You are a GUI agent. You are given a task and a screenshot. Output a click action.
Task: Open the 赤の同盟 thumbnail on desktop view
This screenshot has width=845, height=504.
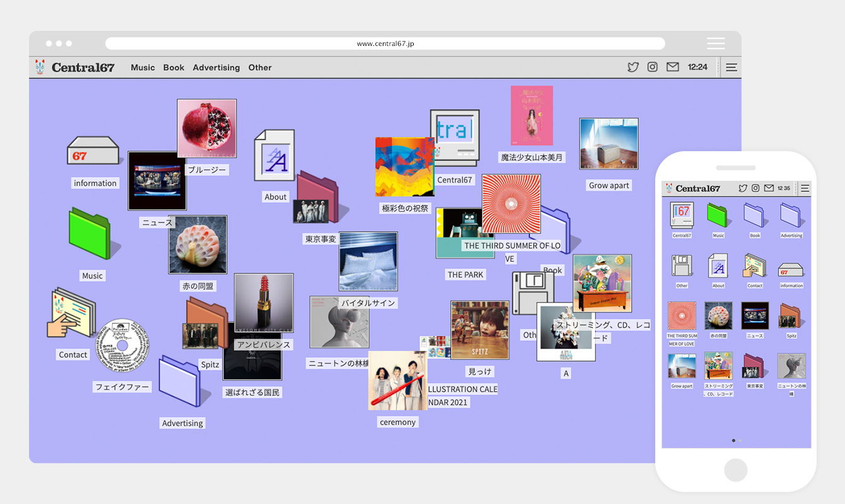coord(197,244)
